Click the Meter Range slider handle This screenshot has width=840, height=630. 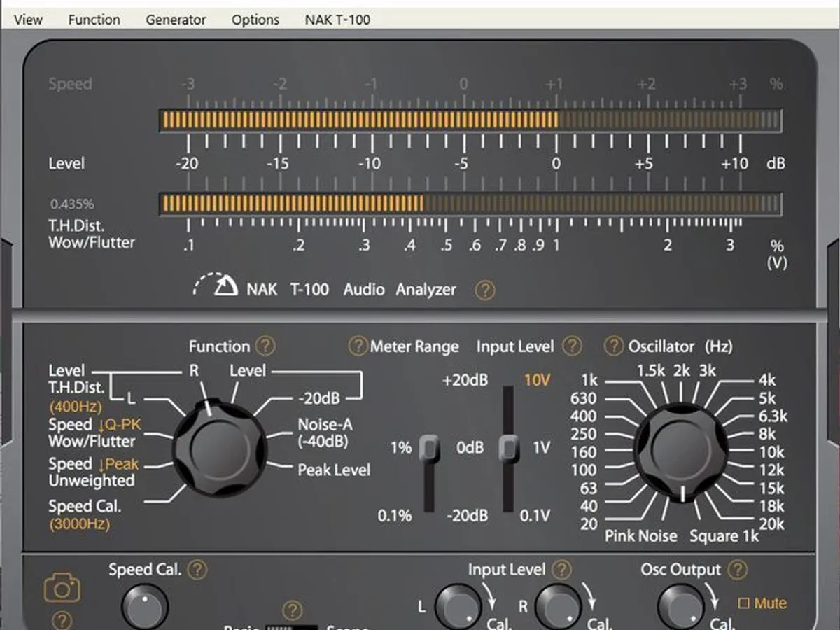[429, 448]
